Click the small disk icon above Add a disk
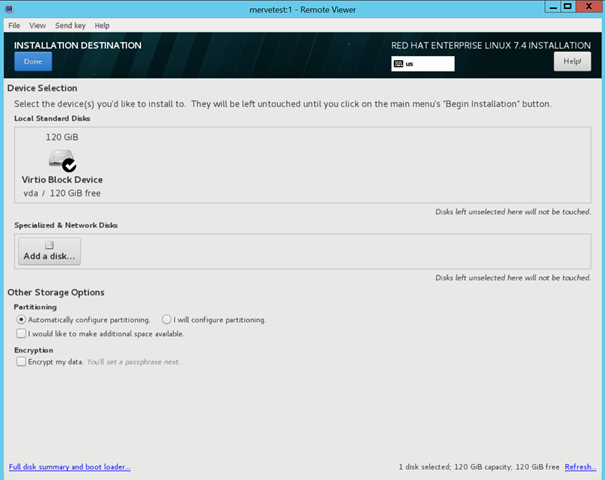This screenshot has height=480, width=605. tap(49, 245)
